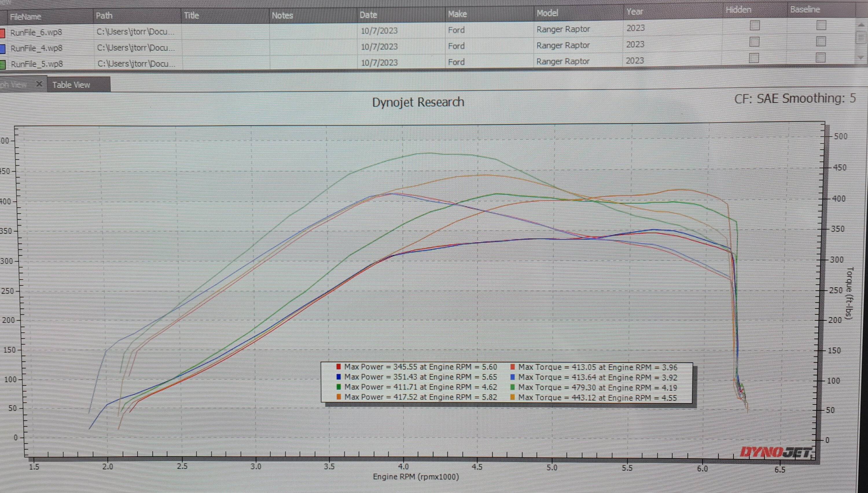Image resolution: width=868 pixels, height=493 pixels.
Task: Click the 10/7/2023 date in RunFile_5.wp8 row
Action: [379, 63]
